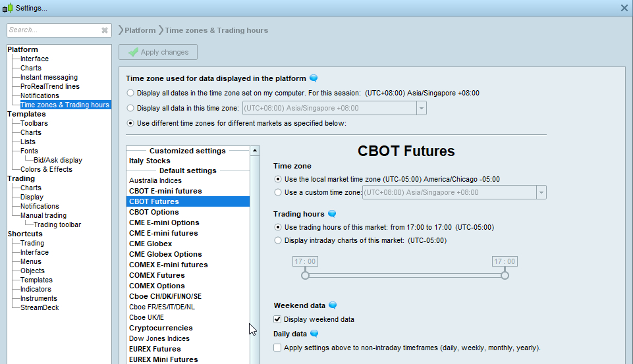The image size is (633, 364).
Task: Expand the custom time zone combo box
Action: pyautogui.click(x=541, y=192)
